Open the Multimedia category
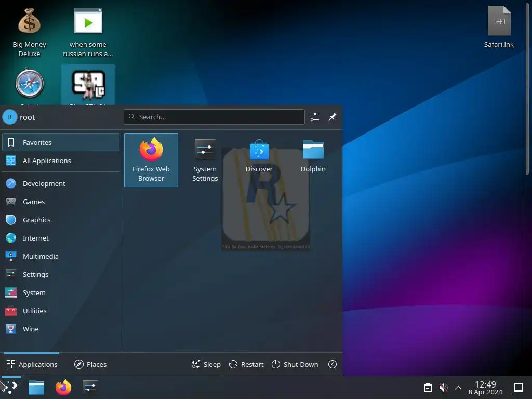Image resolution: width=532 pixels, height=399 pixels. click(x=61, y=256)
